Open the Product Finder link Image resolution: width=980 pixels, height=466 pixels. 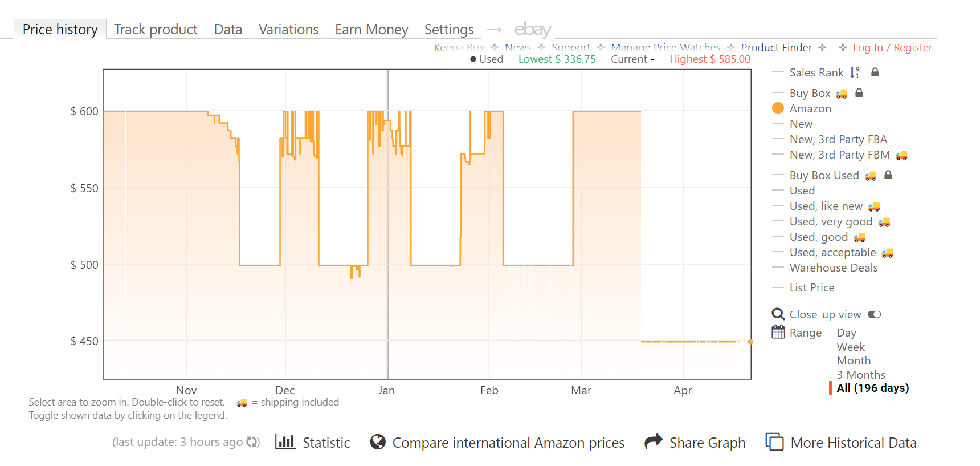tap(776, 48)
